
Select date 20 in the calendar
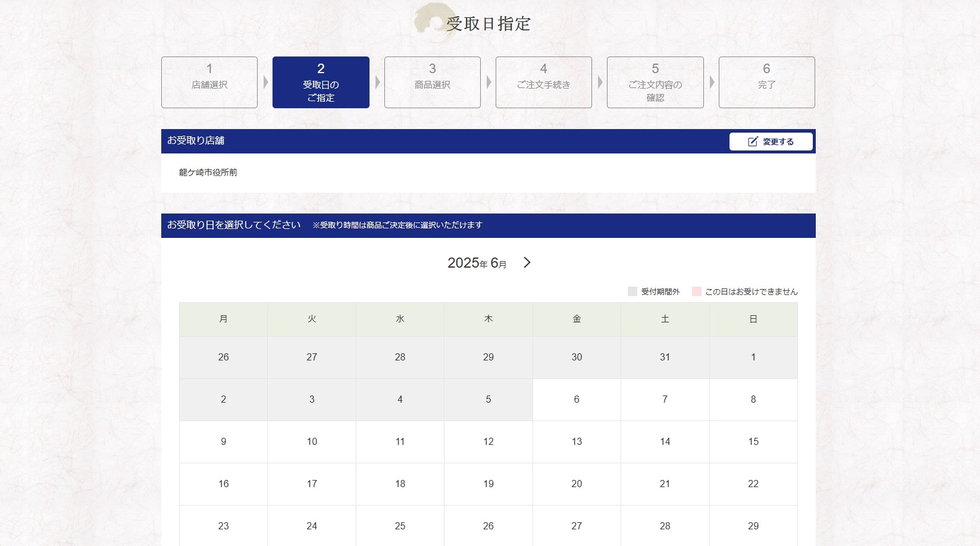pos(577,484)
